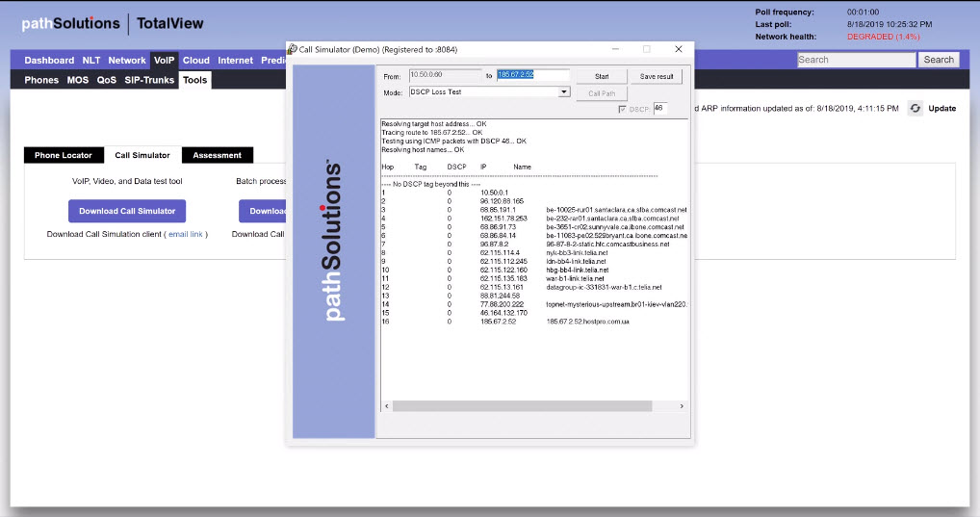Open the Network menu item
This screenshot has height=517, width=980.
[x=127, y=61]
